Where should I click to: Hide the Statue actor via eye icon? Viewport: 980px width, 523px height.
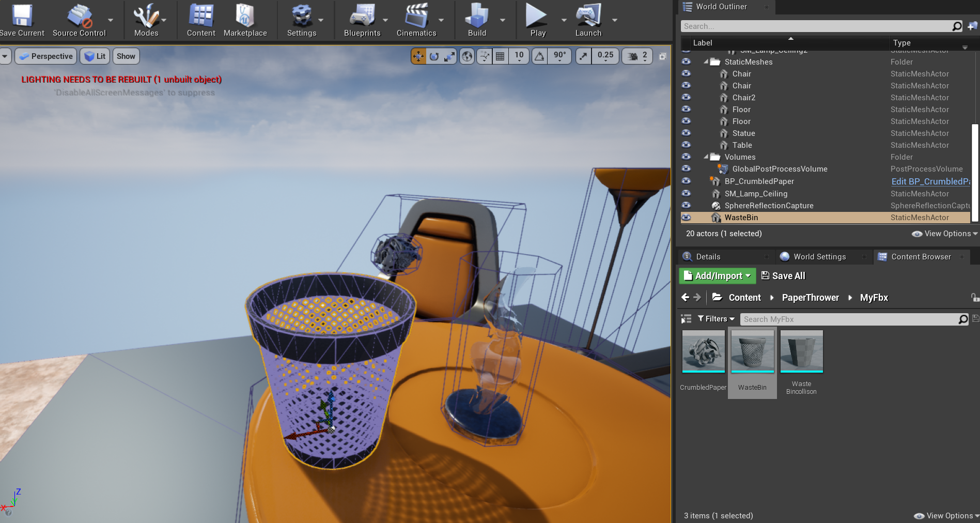point(686,133)
